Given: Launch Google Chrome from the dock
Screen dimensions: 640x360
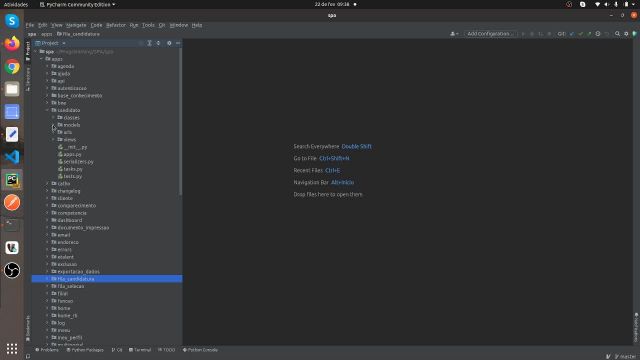Looking at the screenshot, I should [12, 67].
